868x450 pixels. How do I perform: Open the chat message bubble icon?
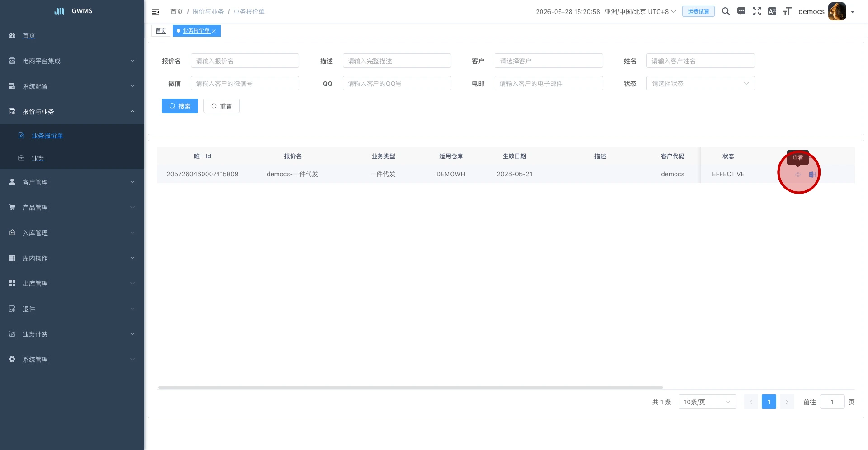tap(741, 11)
